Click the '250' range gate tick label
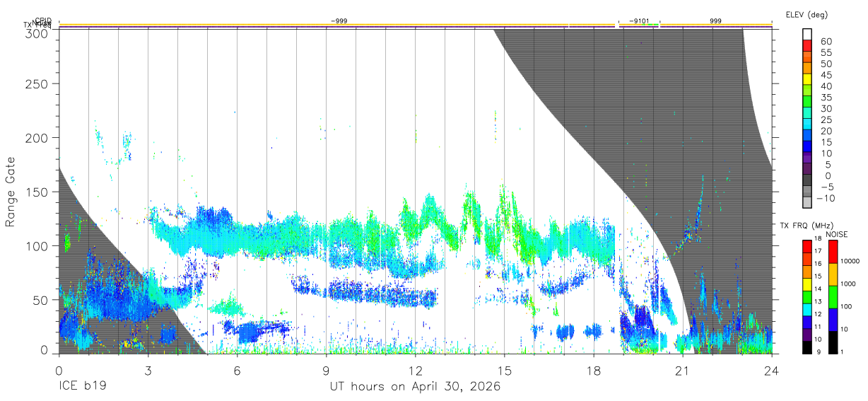Image resolution: width=868 pixels, height=401 pixels. [36, 83]
